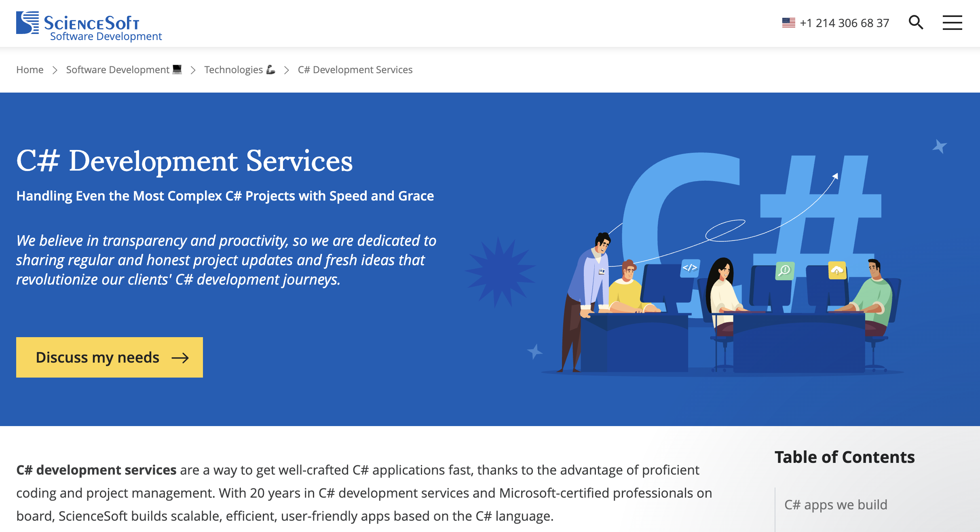The width and height of the screenshot is (980, 532).
Task: Click the Software Development tagline under logo
Action: pos(106,36)
